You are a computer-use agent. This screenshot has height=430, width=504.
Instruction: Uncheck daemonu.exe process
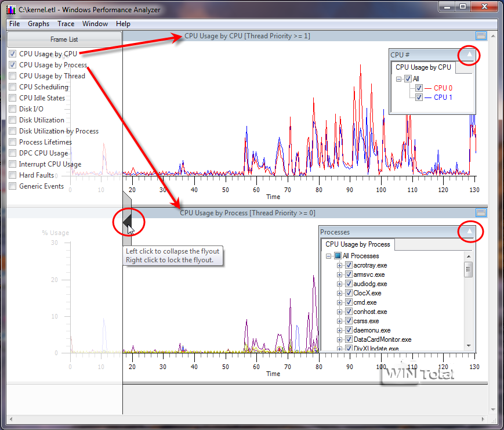click(349, 330)
